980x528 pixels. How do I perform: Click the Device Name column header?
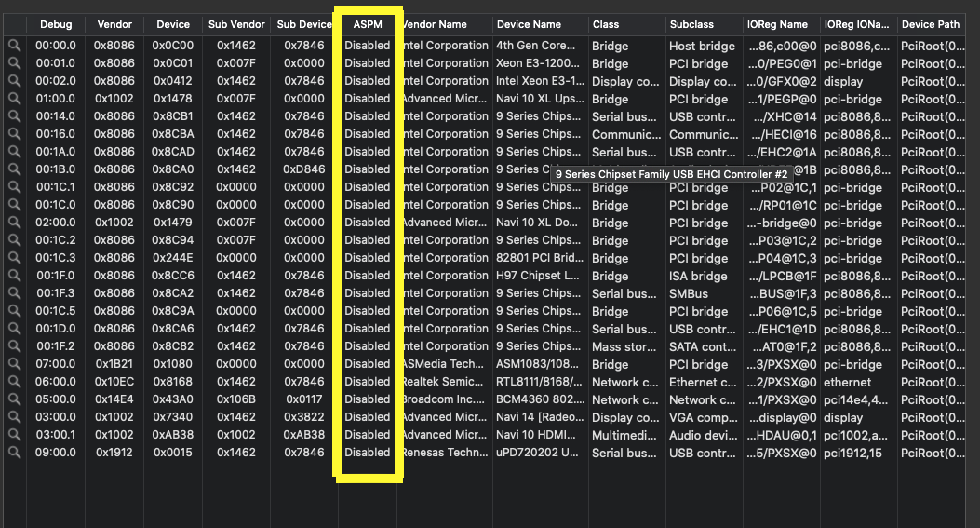(529, 24)
